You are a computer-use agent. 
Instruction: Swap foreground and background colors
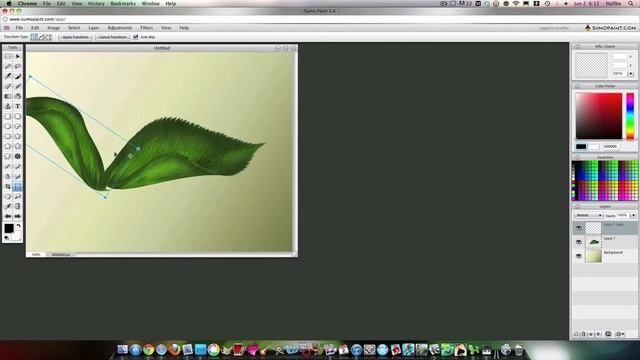point(18,226)
